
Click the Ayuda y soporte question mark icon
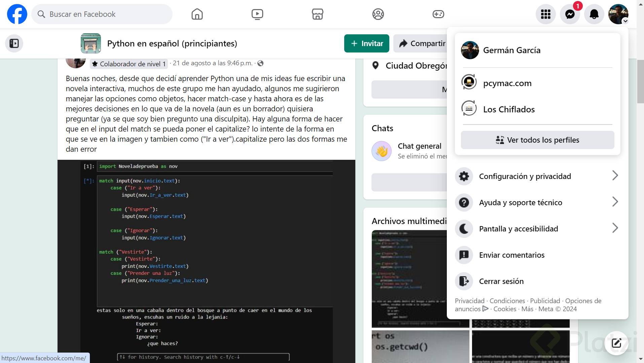(x=464, y=202)
